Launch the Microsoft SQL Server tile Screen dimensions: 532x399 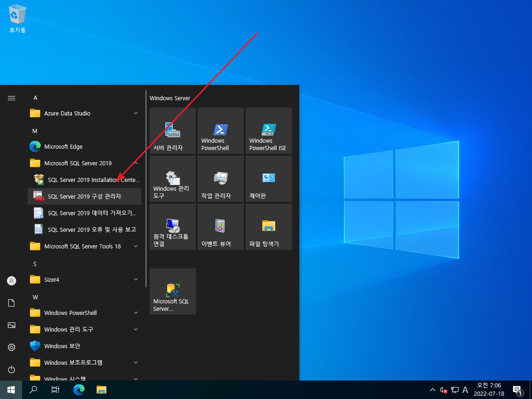pyautogui.click(x=173, y=291)
